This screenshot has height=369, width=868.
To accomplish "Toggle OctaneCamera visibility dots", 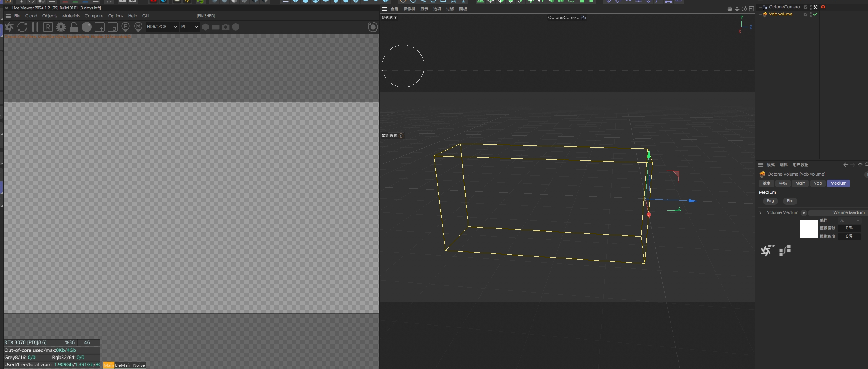I will [x=811, y=7].
